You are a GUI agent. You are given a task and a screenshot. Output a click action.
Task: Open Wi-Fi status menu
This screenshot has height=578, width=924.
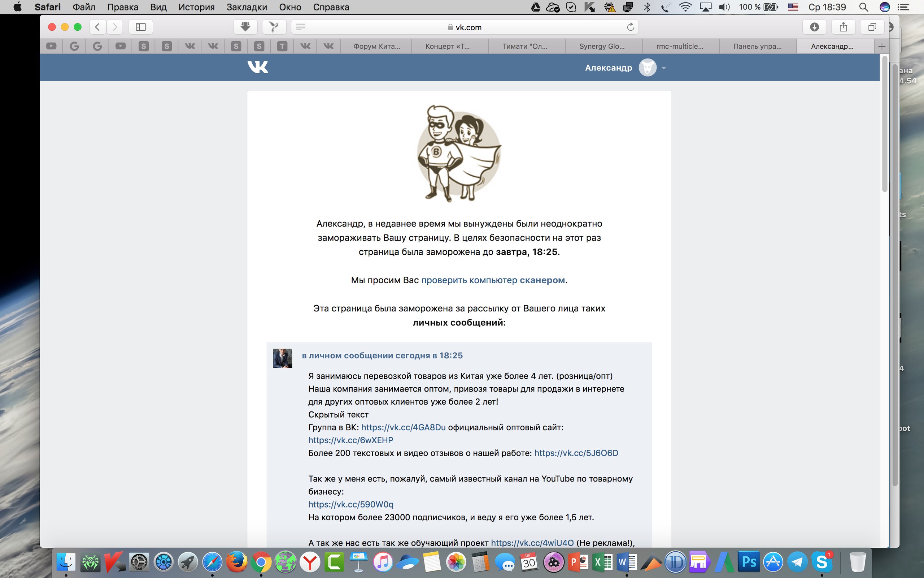click(x=685, y=7)
